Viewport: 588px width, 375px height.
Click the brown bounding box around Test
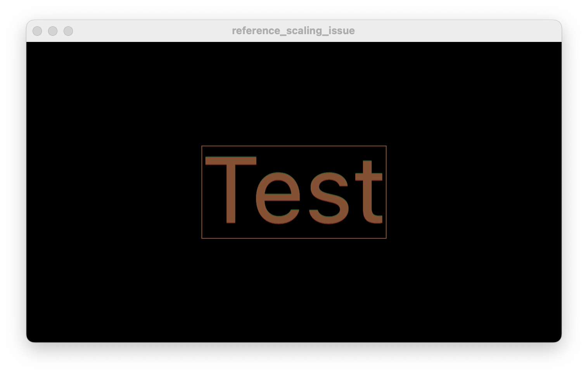(x=294, y=146)
